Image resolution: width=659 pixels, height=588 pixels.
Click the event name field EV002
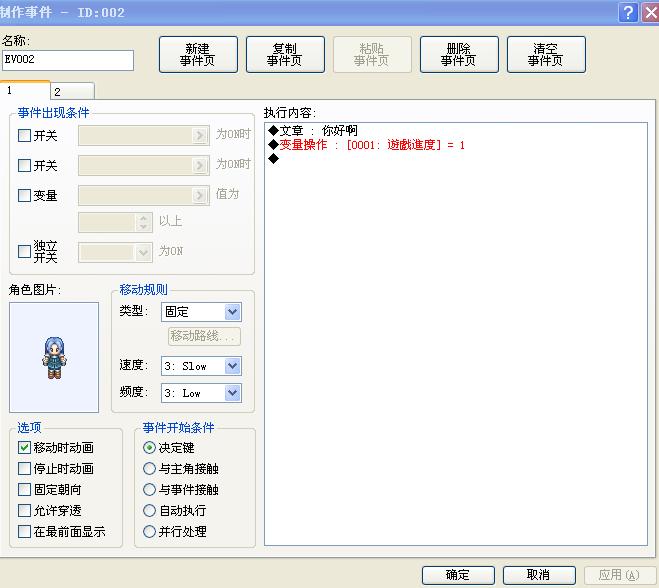[x=68, y=60]
